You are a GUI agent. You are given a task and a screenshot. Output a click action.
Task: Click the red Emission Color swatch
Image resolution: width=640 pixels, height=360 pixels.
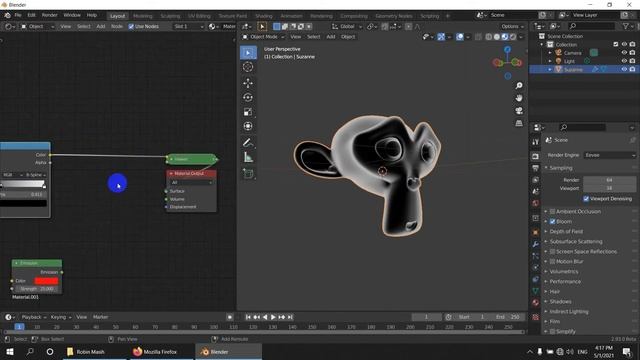[x=46, y=281]
